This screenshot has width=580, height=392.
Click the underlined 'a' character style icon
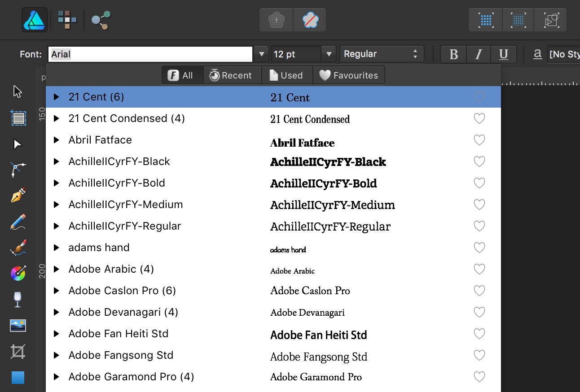(x=537, y=54)
